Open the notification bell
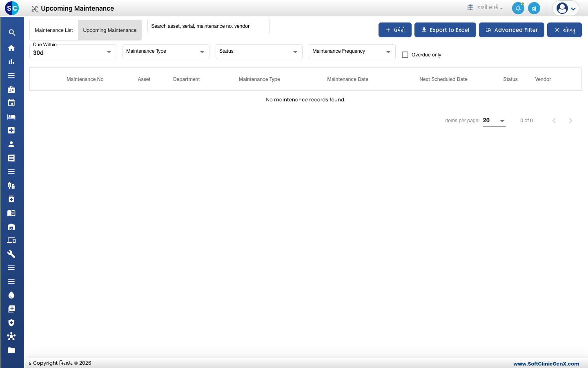The width and height of the screenshot is (588, 368). pos(518,8)
